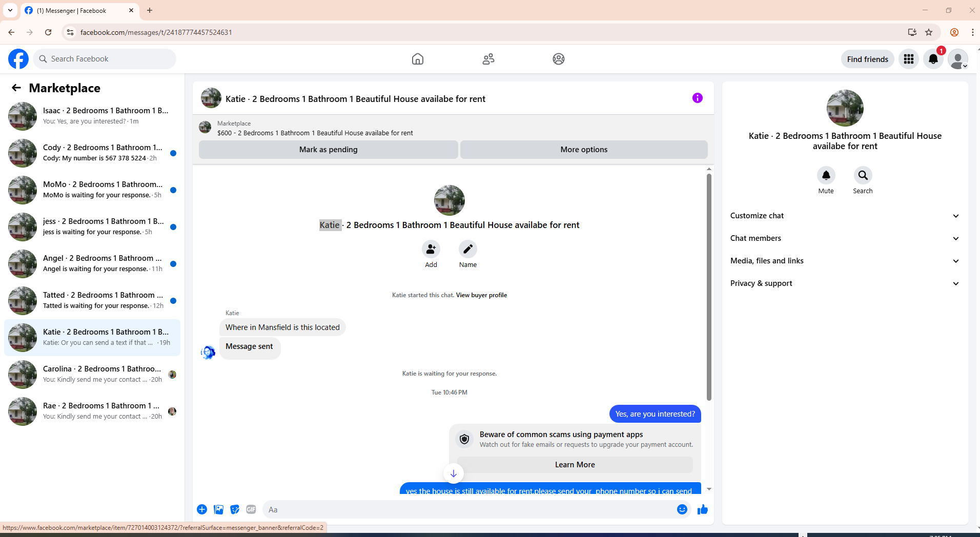Expand Chat members section

(845, 238)
